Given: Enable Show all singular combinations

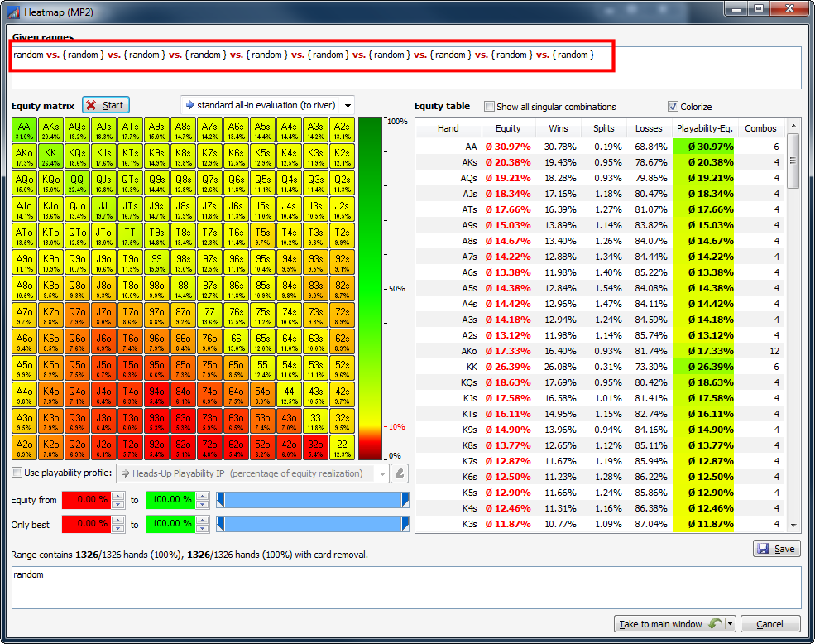Looking at the screenshot, I should point(489,107).
